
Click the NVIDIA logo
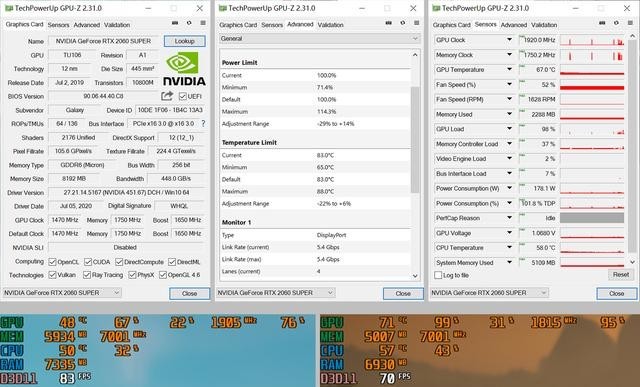click(184, 68)
